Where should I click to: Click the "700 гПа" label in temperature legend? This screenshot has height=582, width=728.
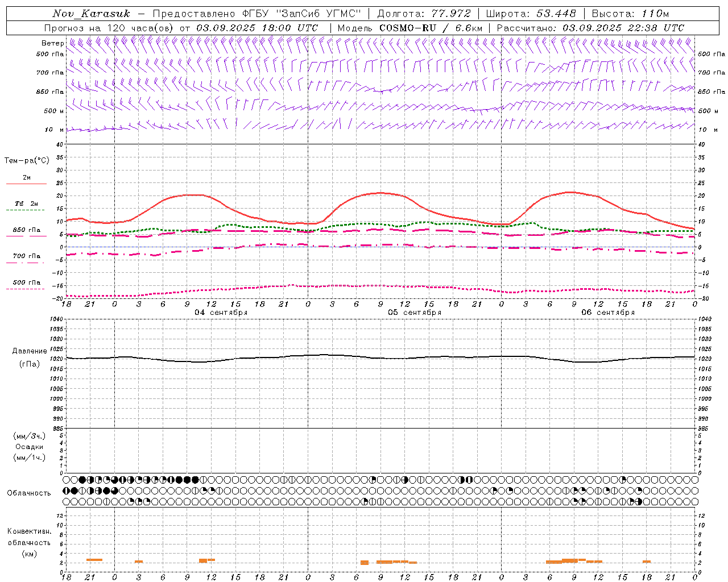(26, 256)
